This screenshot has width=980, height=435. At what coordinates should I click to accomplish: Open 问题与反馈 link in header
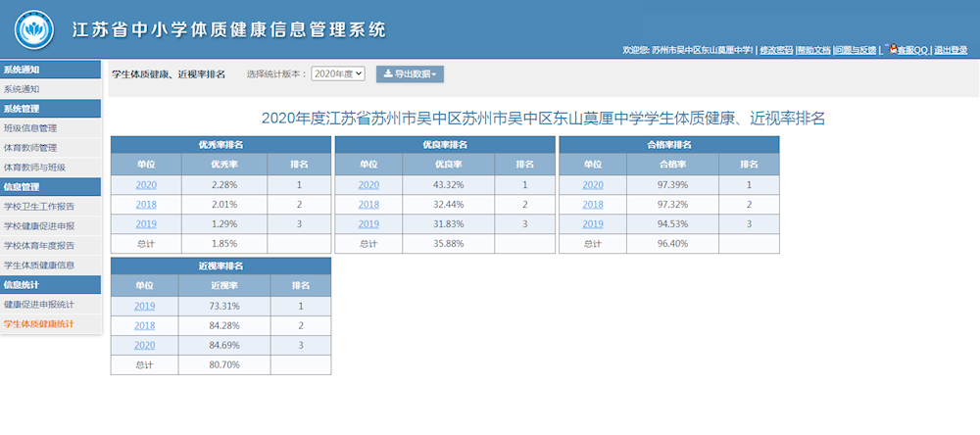[855, 50]
